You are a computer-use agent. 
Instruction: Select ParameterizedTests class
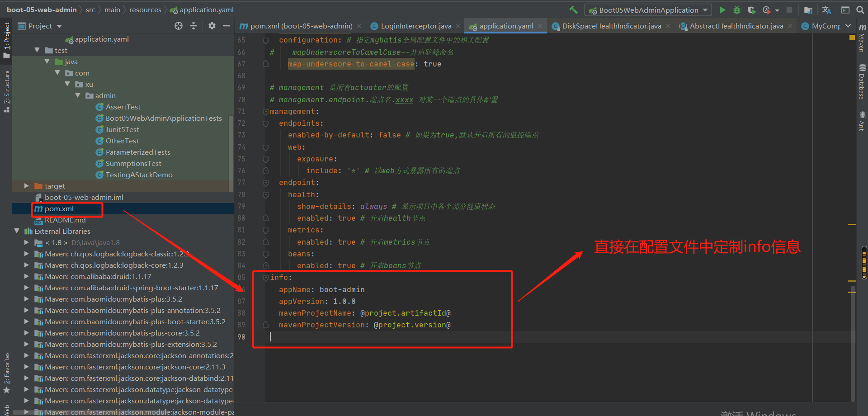point(138,152)
